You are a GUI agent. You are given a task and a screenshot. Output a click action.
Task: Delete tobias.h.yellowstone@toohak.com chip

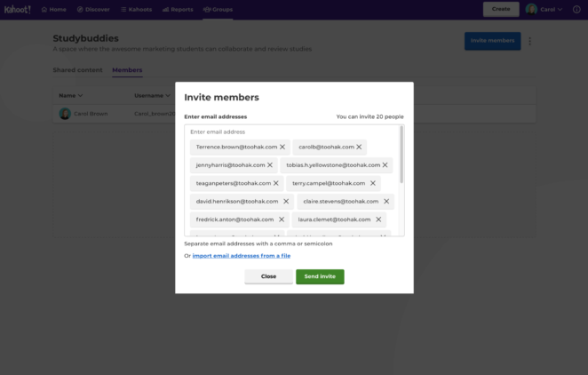[x=385, y=165]
